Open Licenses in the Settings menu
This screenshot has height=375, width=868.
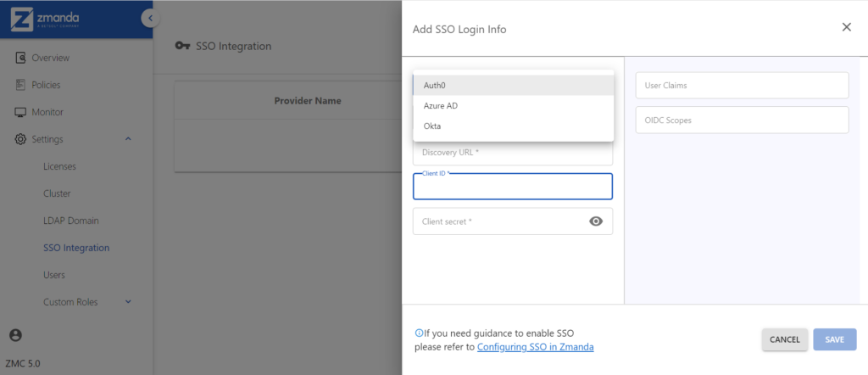pyautogui.click(x=60, y=166)
